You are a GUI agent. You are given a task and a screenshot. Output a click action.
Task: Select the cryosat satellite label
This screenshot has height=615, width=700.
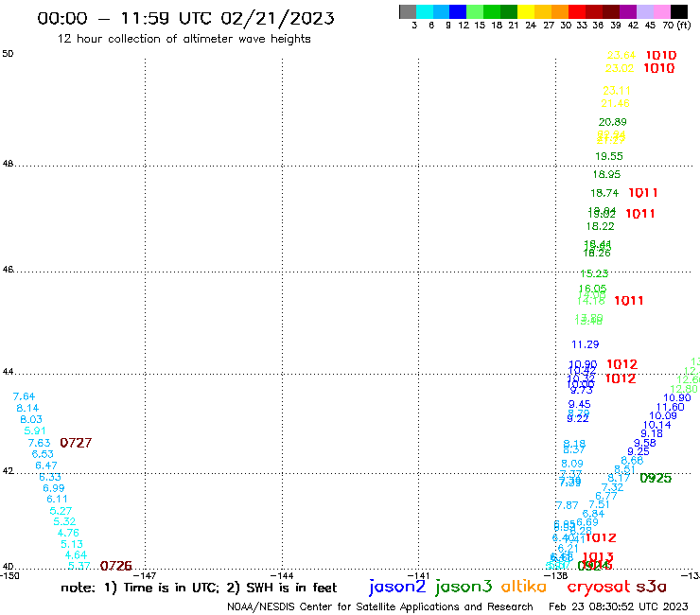[x=599, y=587]
